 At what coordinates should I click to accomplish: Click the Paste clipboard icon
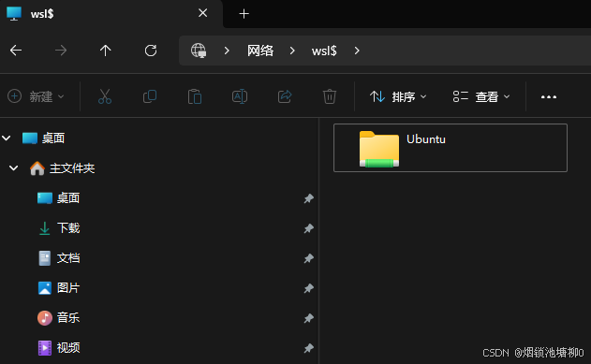[x=195, y=96]
